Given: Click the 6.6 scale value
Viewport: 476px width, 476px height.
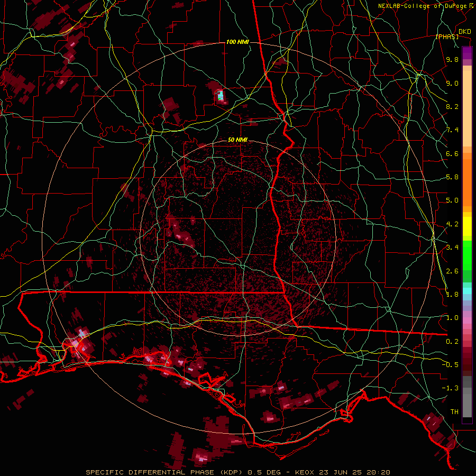Looking at the screenshot, I should (452, 153).
